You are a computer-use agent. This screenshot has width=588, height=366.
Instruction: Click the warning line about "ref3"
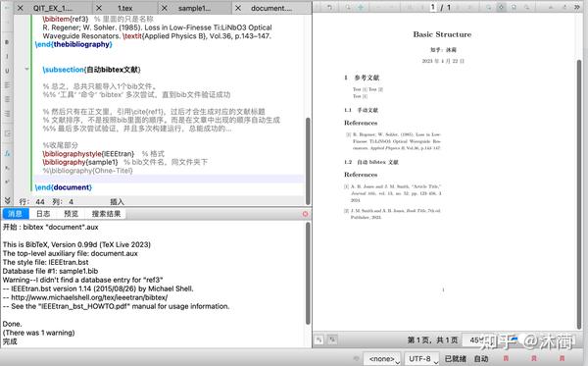point(83,280)
